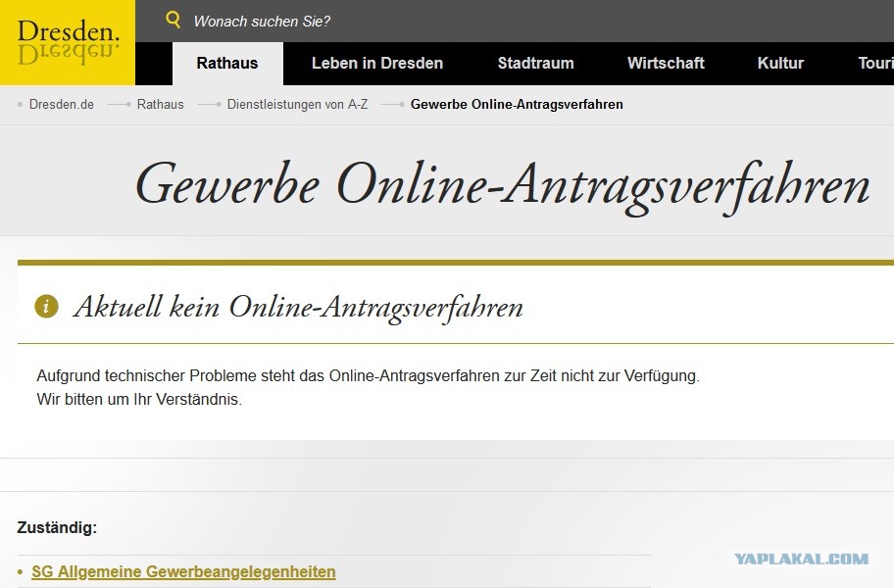894x588 pixels.
Task: Click the gold info icon beside Aktuell
Action: [46, 306]
